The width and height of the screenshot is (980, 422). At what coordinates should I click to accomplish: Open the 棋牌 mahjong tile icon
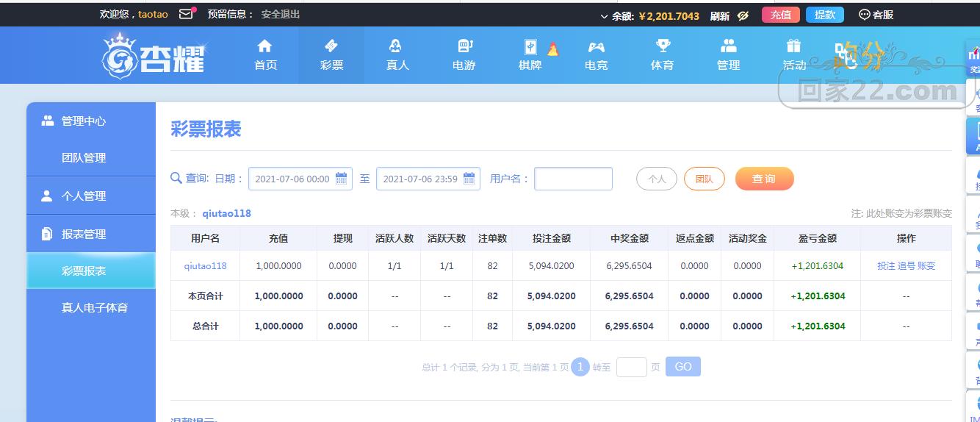point(530,47)
